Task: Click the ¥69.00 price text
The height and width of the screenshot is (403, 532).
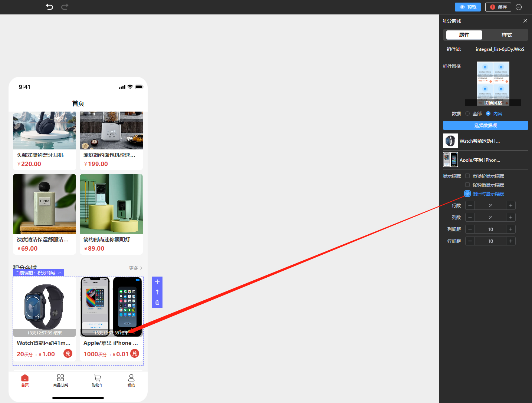Action: pos(27,248)
